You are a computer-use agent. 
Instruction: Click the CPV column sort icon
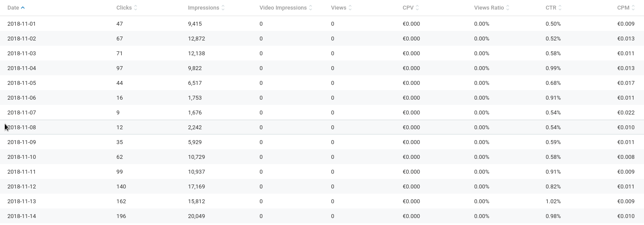[x=417, y=8]
